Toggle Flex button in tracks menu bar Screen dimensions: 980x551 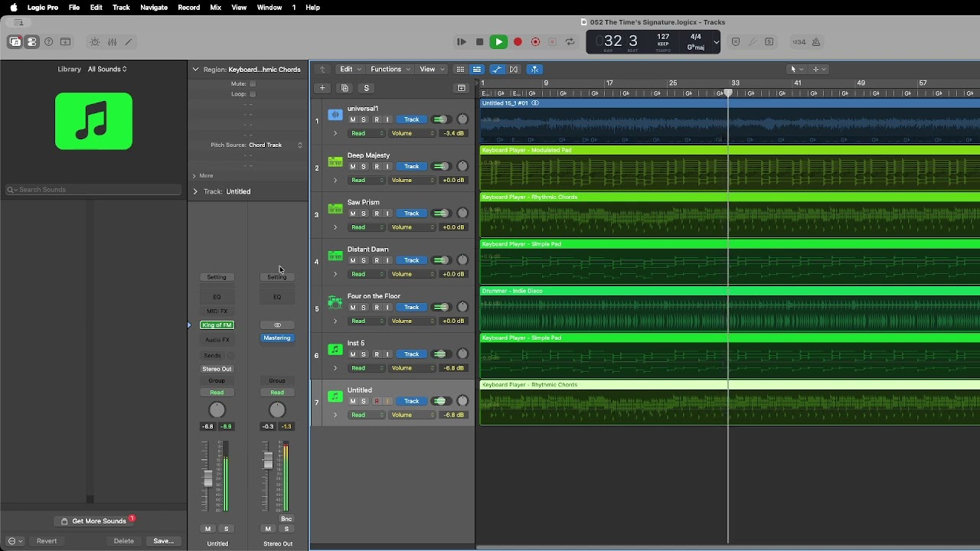coord(514,70)
